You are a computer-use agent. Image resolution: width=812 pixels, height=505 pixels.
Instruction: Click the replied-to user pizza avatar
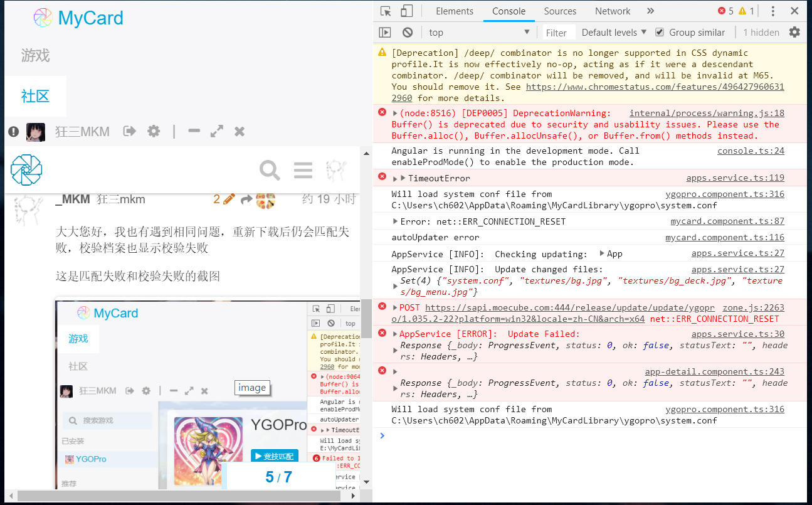(265, 199)
